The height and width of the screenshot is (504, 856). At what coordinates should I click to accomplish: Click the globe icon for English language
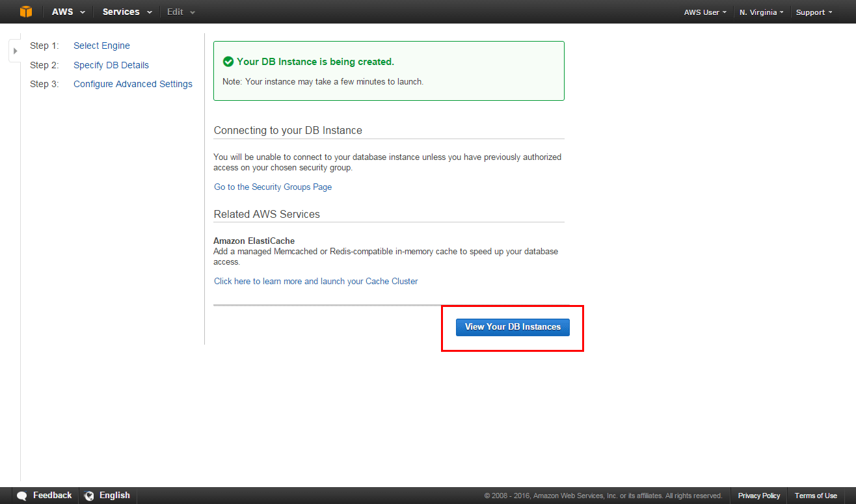pyautogui.click(x=89, y=496)
